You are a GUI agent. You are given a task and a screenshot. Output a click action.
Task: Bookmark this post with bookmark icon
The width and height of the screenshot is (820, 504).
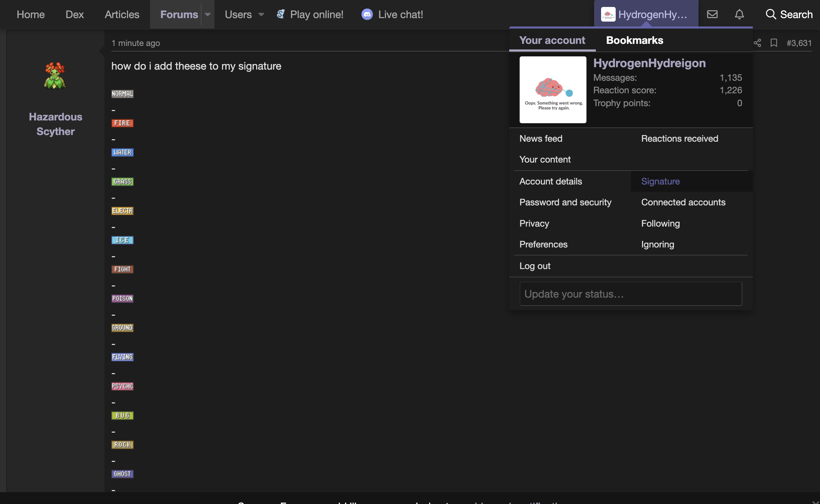point(774,43)
